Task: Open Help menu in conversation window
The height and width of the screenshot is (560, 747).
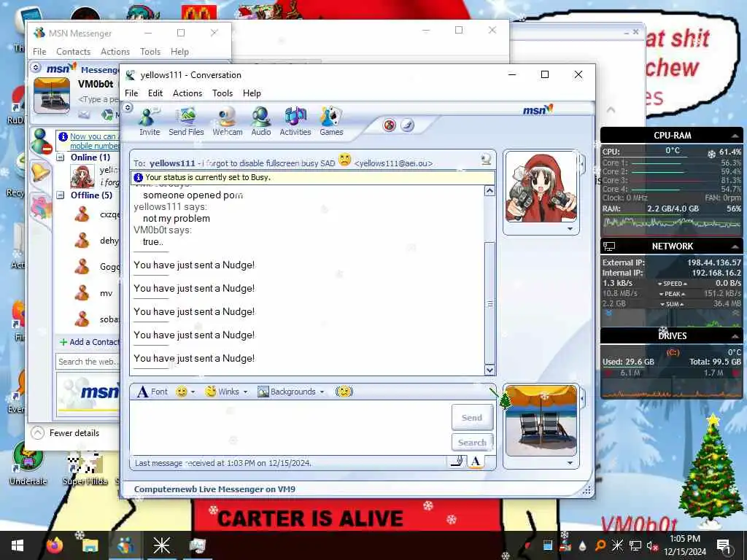Action: tap(252, 93)
